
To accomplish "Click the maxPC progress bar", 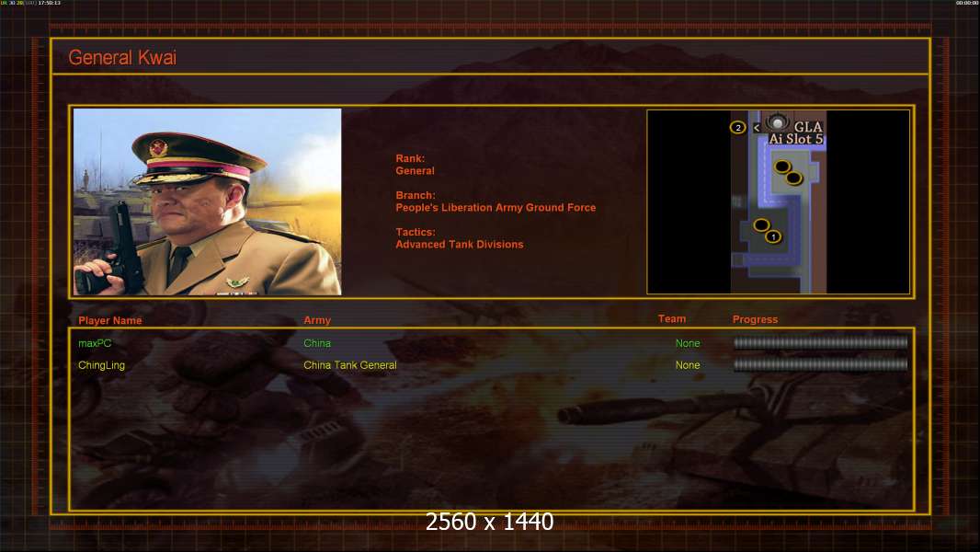I will tap(820, 342).
